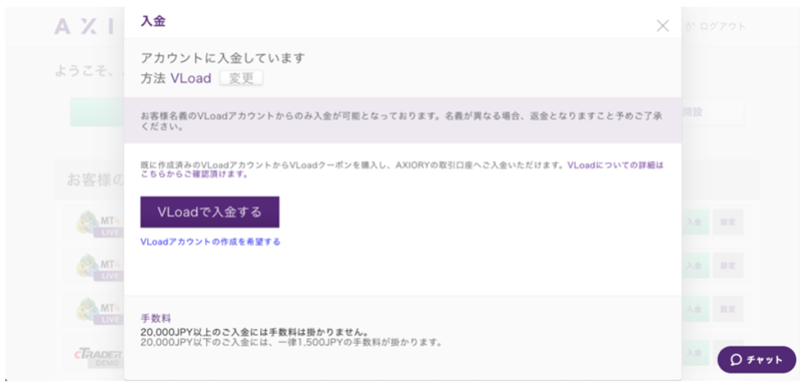The image size is (800, 391).
Task: Open the チャット chat bubble
Action: point(757,360)
